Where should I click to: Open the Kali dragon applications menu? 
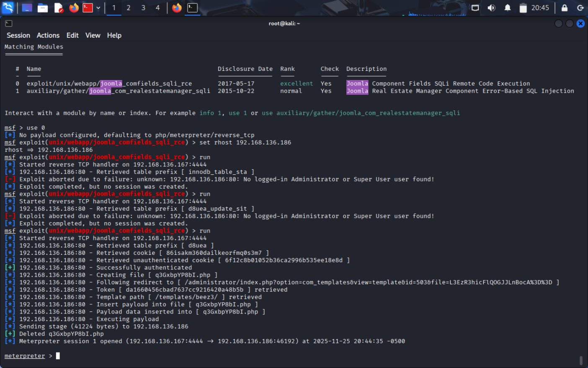(x=8, y=8)
